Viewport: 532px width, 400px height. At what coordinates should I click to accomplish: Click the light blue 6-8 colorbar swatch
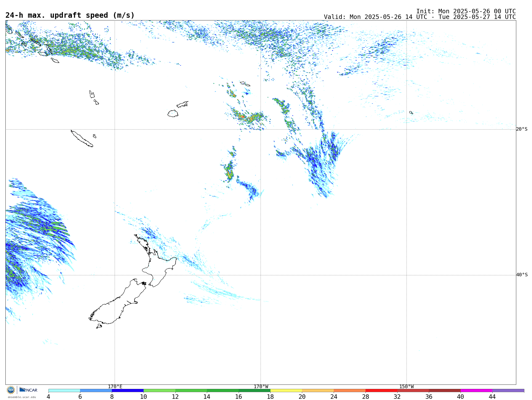tap(96, 391)
